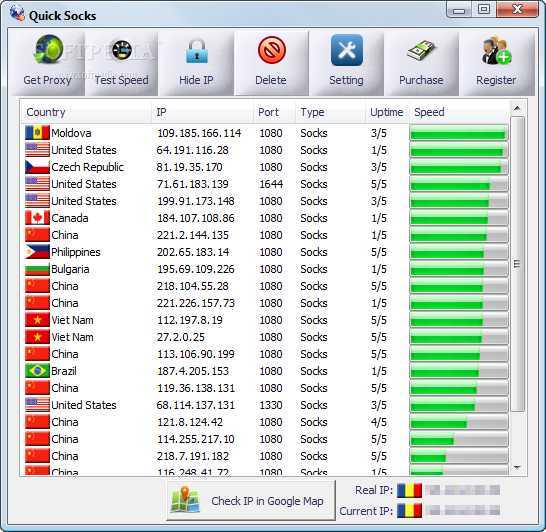The width and height of the screenshot is (546, 532).
Task: Click Viet Nam flag for 27.2.0.25
Action: pos(37,337)
